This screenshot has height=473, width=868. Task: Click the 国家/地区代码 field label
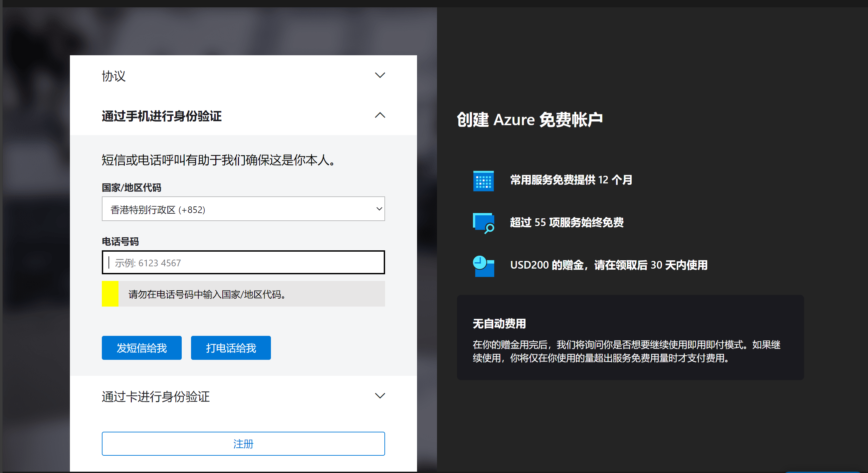pos(131,188)
